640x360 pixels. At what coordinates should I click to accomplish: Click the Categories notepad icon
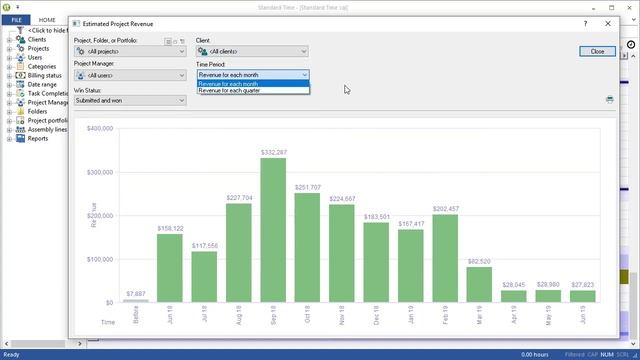coord(20,67)
